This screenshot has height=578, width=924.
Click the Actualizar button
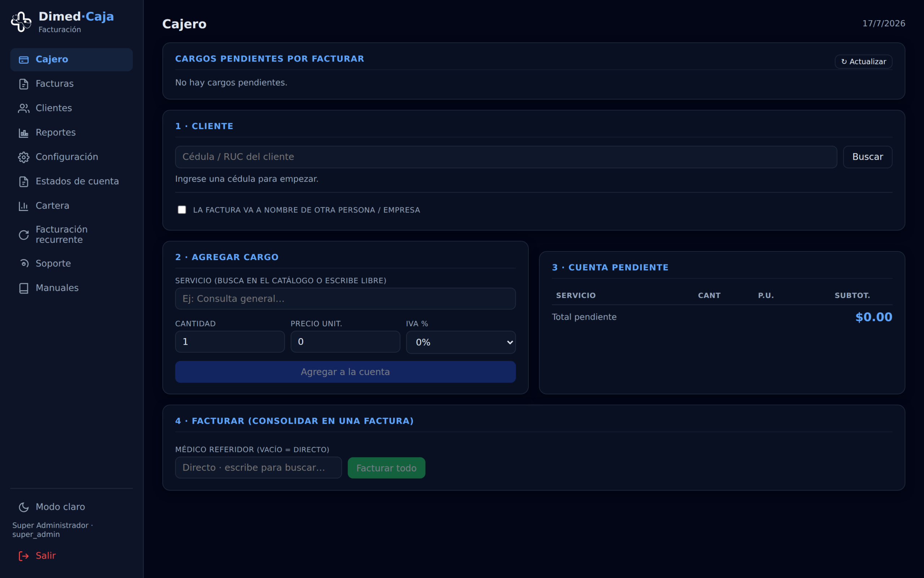pos(863,61)
